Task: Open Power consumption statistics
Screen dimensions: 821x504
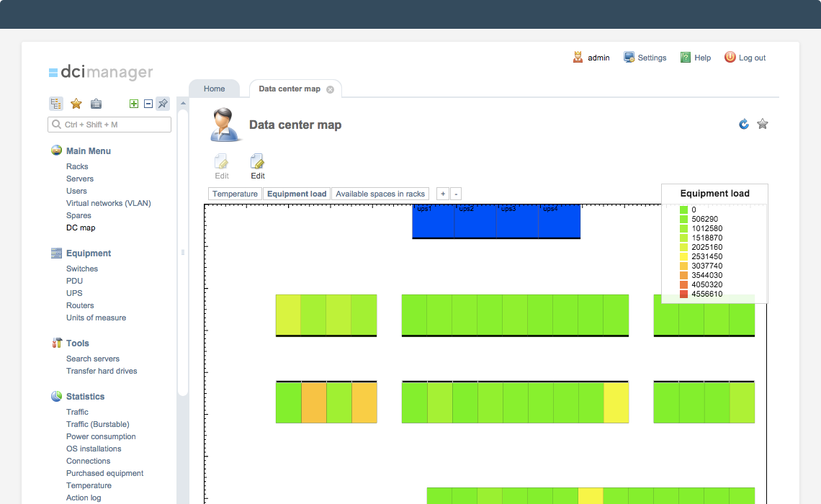Action: coord(101,436)
